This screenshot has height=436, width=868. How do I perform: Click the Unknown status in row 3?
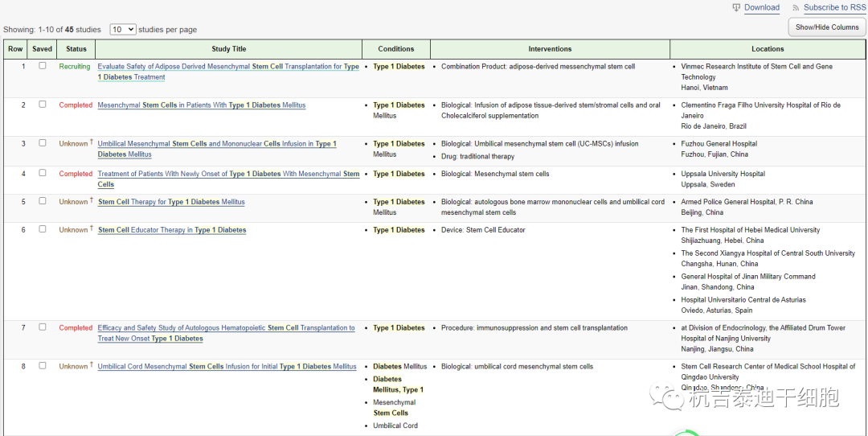click(x=74, y=143)
